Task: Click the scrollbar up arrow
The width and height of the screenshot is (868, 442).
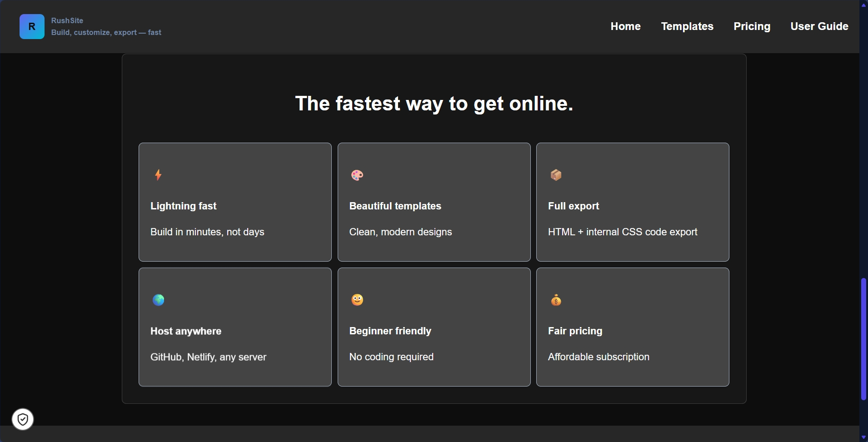Action: click(863, 5)
